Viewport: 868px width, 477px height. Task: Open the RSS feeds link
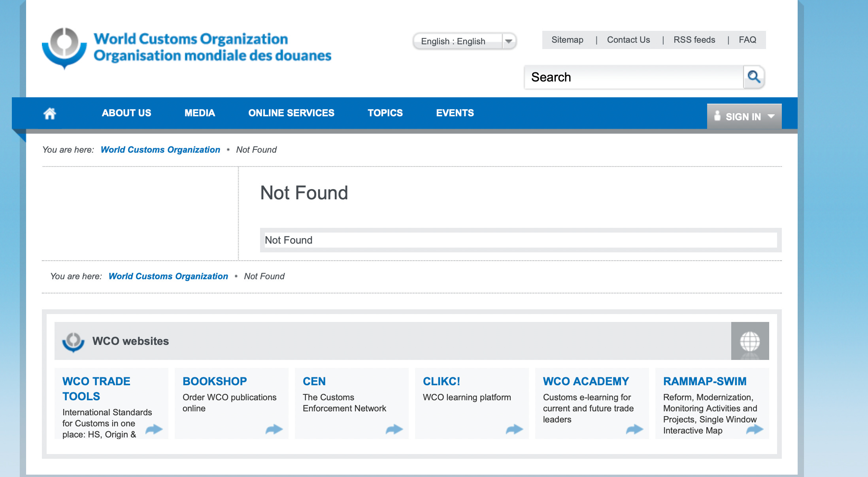694,40
